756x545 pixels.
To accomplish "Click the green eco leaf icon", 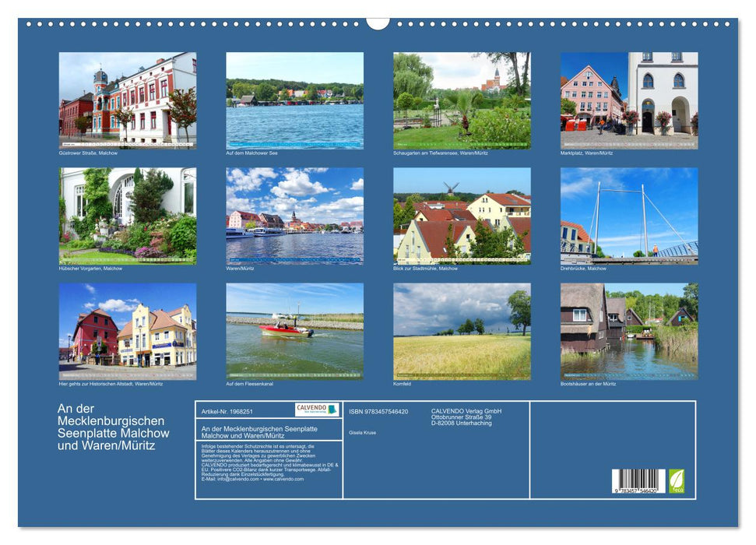I will pos(677,480).
